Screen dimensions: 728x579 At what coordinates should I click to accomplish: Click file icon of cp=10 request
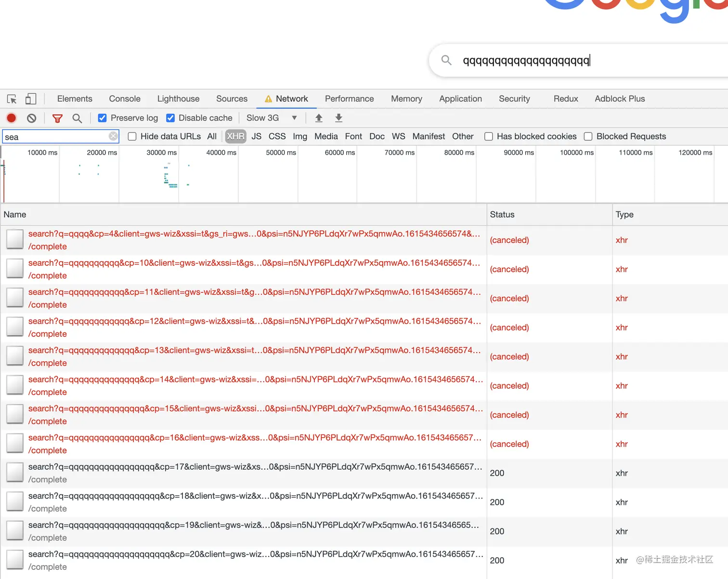15,269
